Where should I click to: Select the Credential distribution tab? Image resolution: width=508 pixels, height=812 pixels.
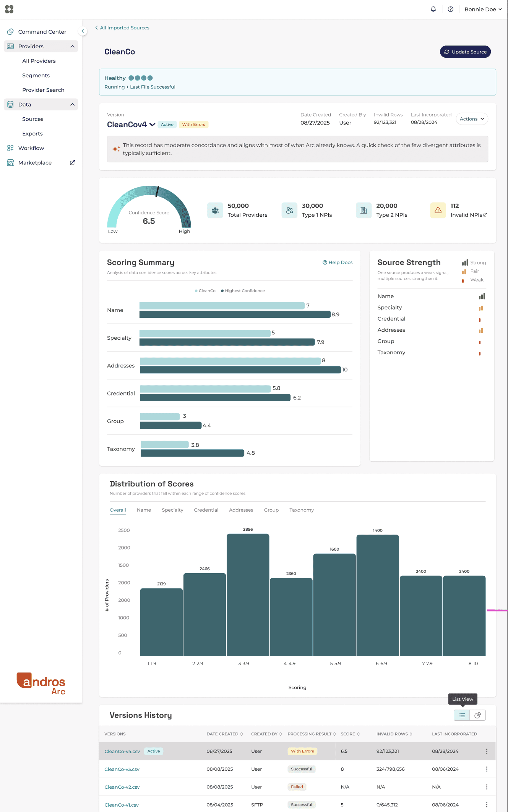click(206, 510)
